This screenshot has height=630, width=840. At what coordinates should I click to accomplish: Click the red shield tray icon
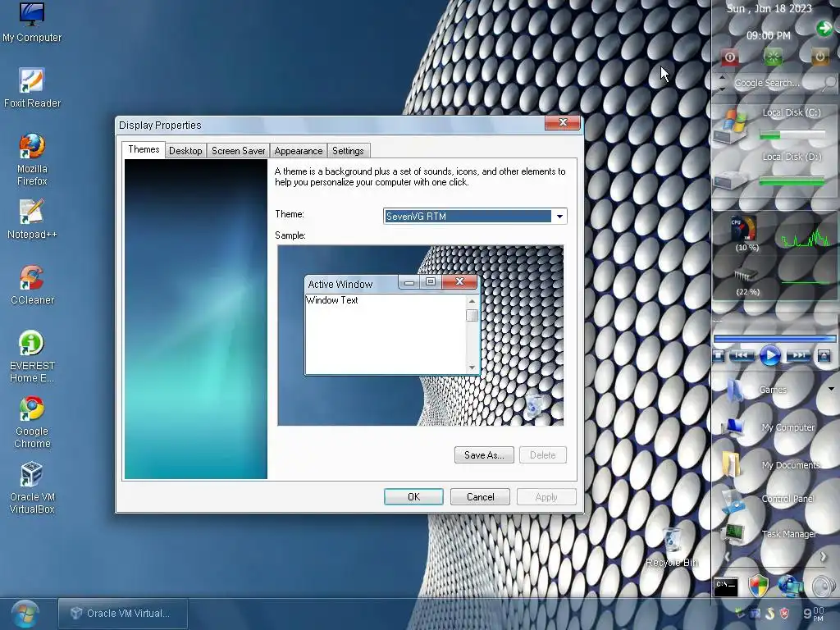784,614
